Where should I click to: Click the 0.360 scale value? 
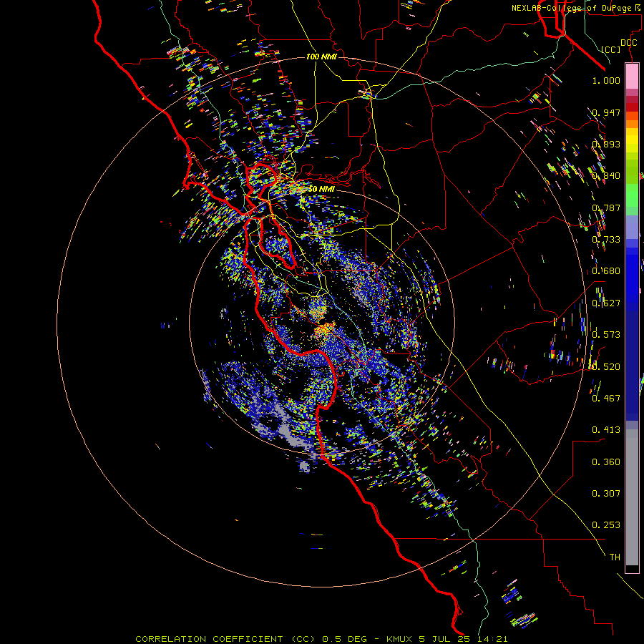coord(606,462)
